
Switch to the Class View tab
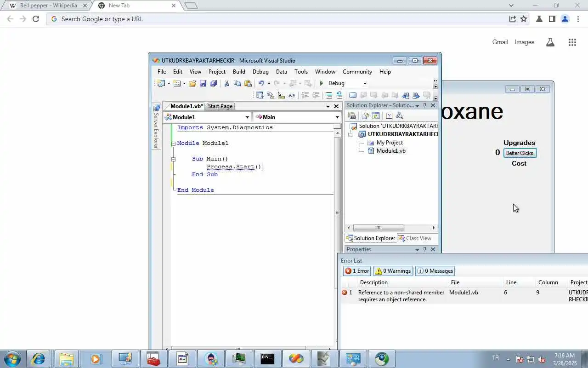[415, 238]
